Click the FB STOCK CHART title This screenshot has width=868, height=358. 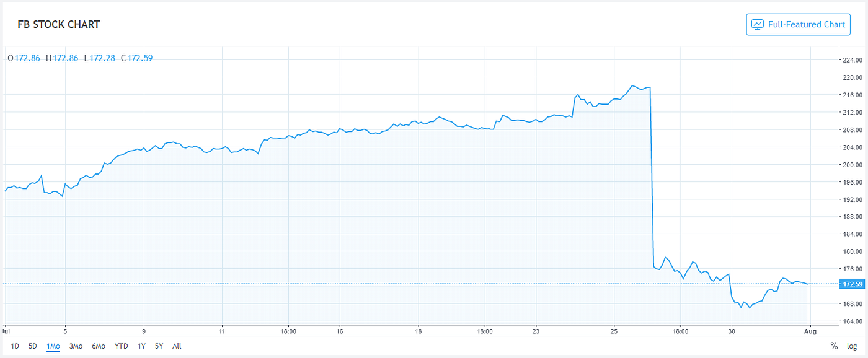pyautogui.click(x=60, y=25)
